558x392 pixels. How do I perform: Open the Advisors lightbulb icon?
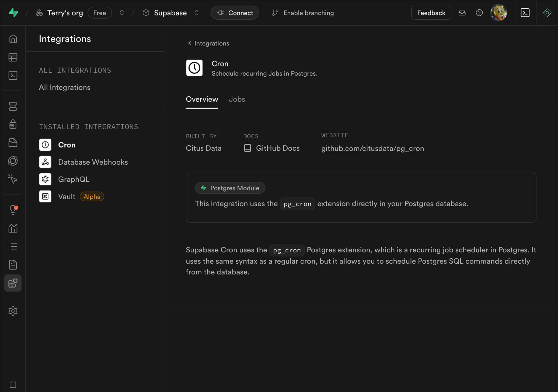(13, 210)
